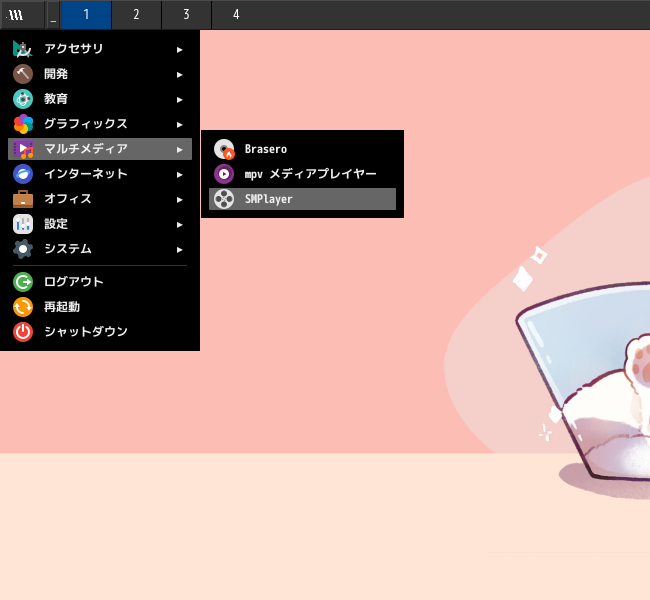
Task: Click the グラフィックス colorful icon
Action: click(x=23, y=124)
